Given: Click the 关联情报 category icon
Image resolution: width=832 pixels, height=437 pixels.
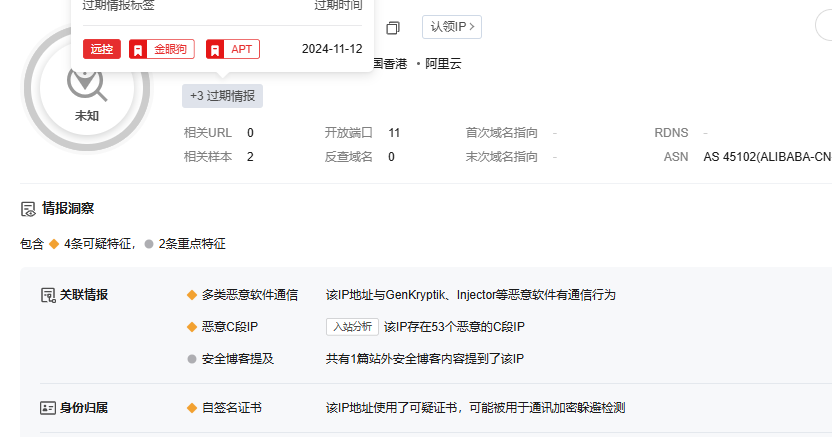Looking at the screenshot, I should (x=47, y=295).
